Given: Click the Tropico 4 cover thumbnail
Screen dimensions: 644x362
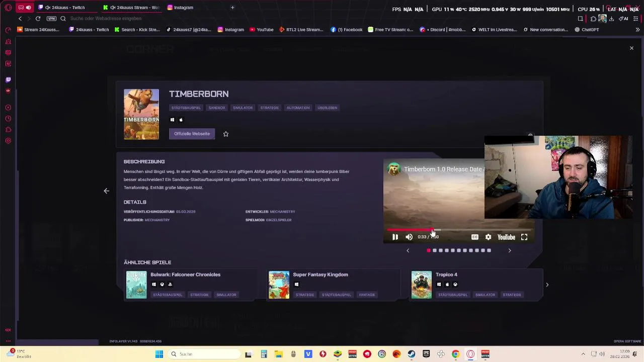Looking at the screenshot, I should [422, 285].
